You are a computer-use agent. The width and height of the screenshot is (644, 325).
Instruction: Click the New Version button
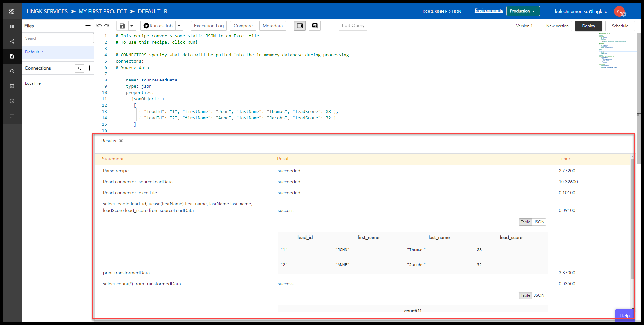[558, 26]
